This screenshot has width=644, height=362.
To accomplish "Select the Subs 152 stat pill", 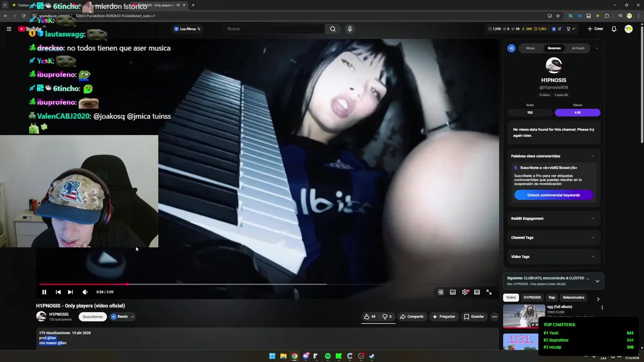I will (x=530, y=113).
